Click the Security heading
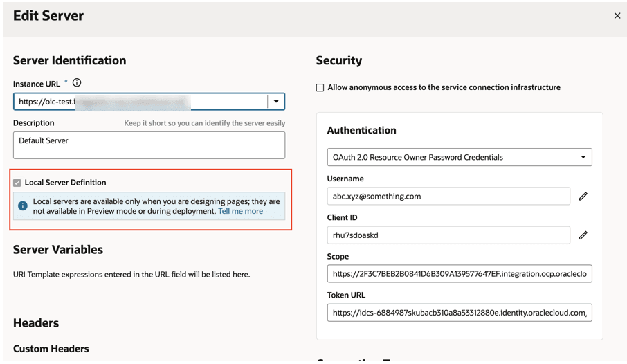 click(338, 60)
